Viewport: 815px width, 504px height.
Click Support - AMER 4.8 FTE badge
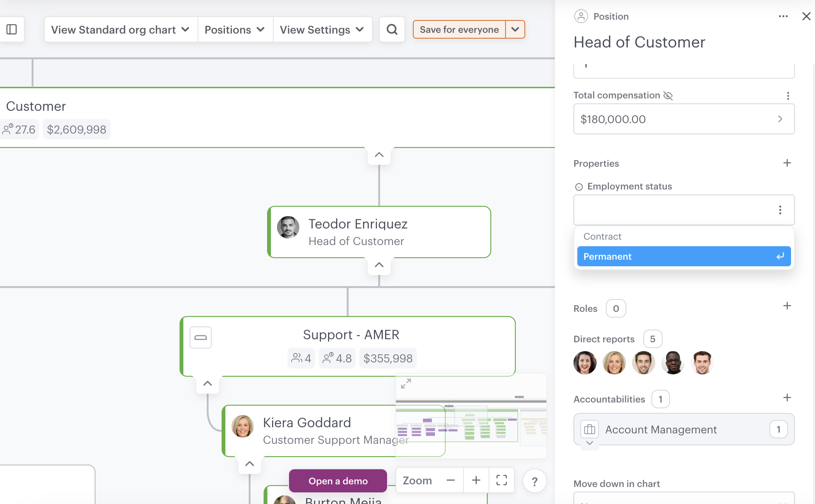point(337,358)
